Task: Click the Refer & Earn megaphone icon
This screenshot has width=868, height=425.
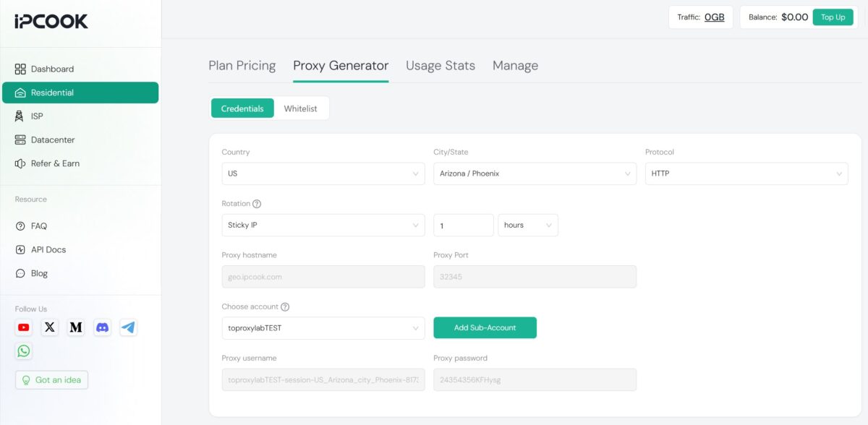Action: pos(20,163)
